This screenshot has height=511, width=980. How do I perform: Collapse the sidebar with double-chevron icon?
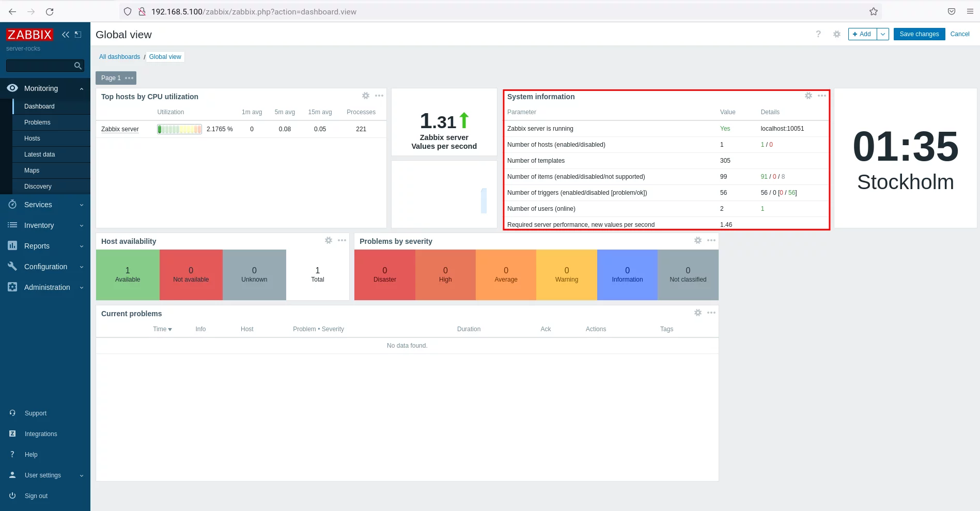tap(65, 35)
